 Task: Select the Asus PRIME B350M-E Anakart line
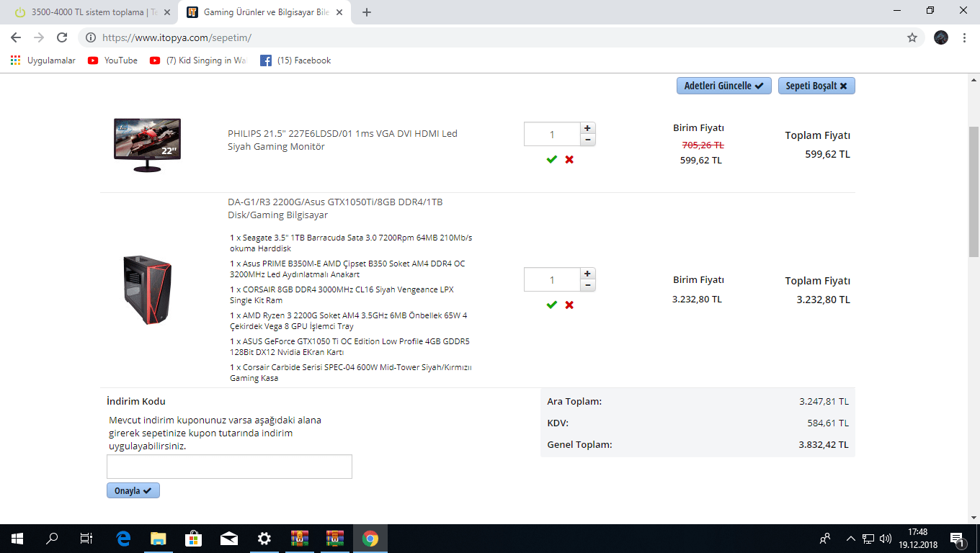(x=347, y=269)
